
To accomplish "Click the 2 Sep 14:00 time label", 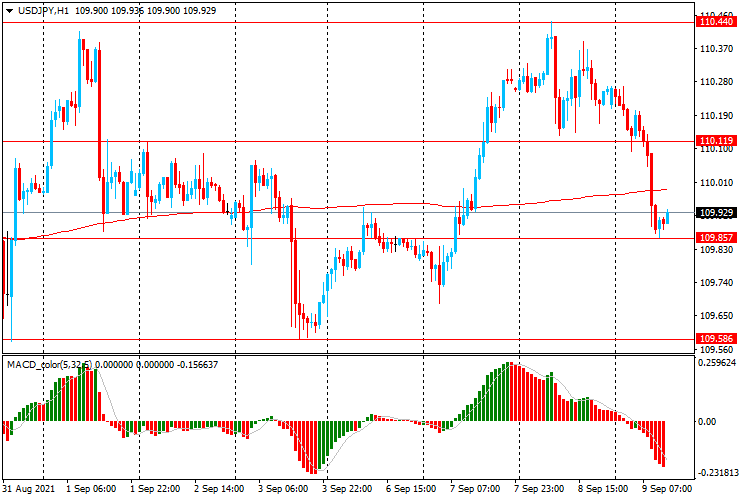I will 219,489.
